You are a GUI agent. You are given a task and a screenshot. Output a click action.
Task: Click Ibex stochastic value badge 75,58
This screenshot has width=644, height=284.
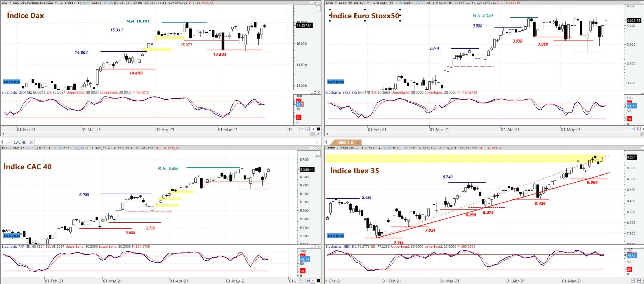pos(631,256)
